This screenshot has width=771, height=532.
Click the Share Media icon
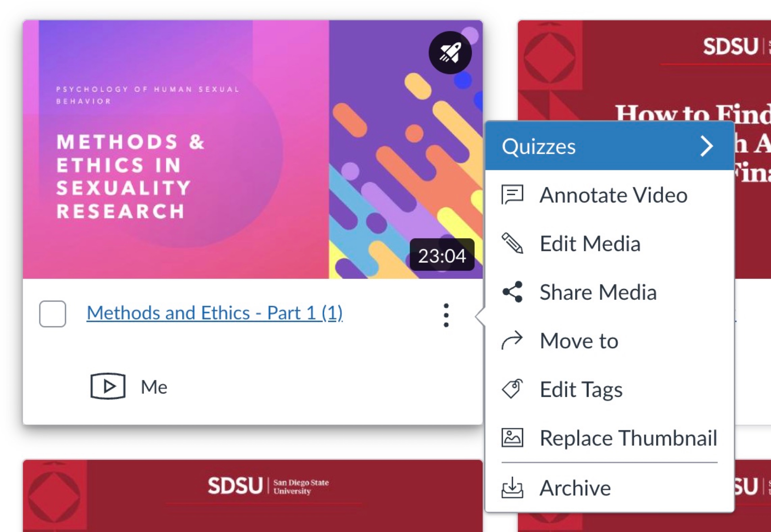(x=512, y=292)
